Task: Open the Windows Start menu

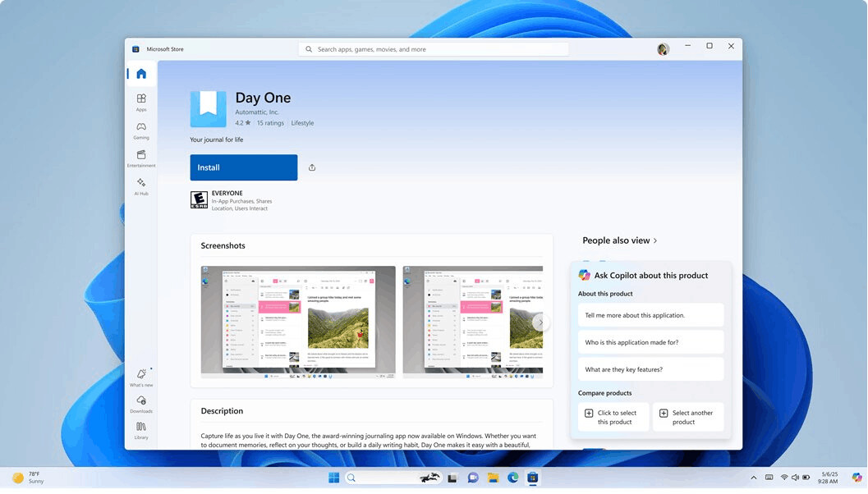Action: (x=333, y=478)
